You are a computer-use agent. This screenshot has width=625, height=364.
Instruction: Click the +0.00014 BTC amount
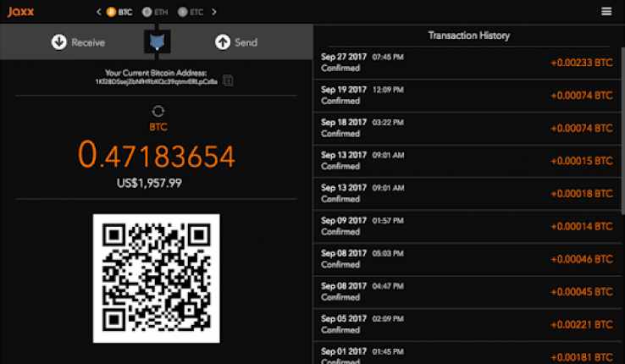click(x=582, y=226)
